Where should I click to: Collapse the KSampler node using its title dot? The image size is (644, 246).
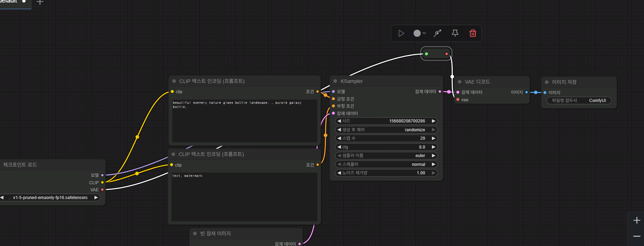(335, 81)
